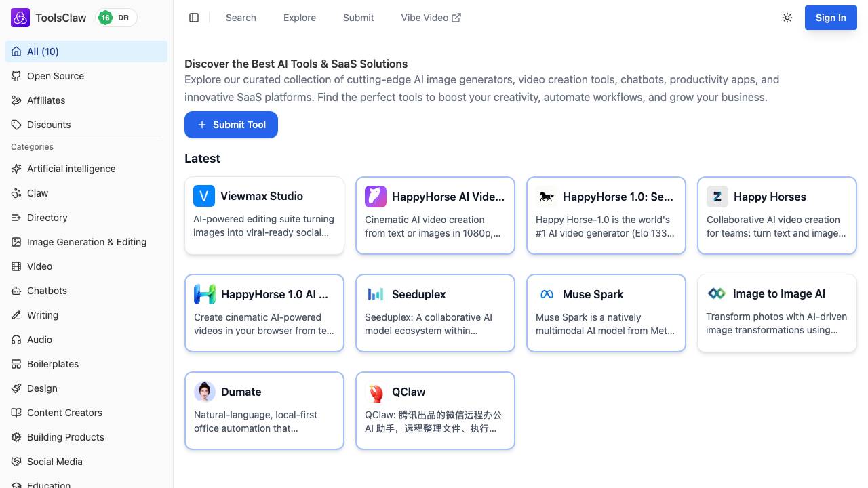The height and width of the screenshot is (488, 868).
Task: Open the Social Media category
Action: (x=86, y=462)
